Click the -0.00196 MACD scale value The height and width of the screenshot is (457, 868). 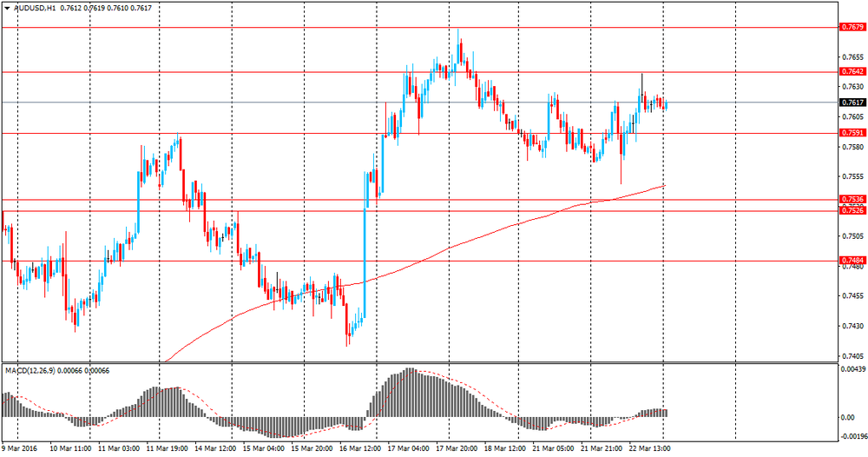pyautogui.click(x=852, y=435)
